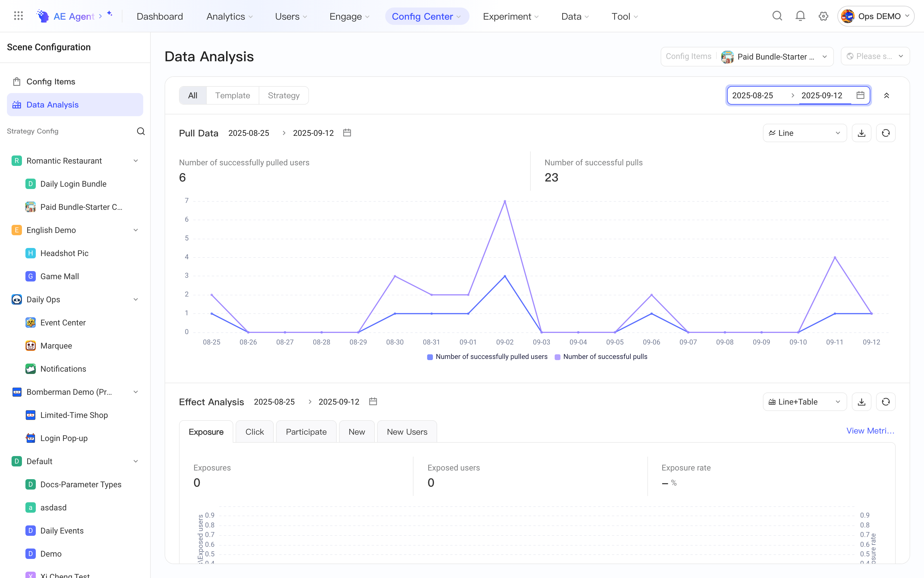
Task: Open the Line+Table view dropdown
Action: coord(804,402)
